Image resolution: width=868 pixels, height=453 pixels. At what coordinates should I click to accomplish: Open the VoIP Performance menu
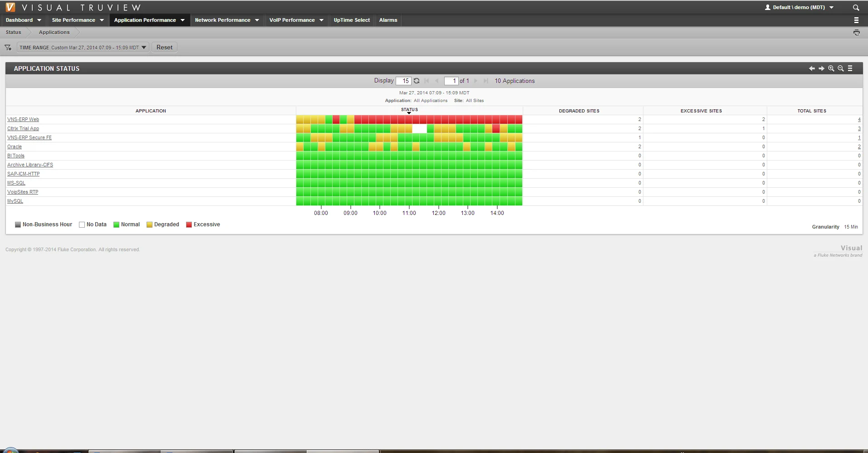(x=292, y=20)
